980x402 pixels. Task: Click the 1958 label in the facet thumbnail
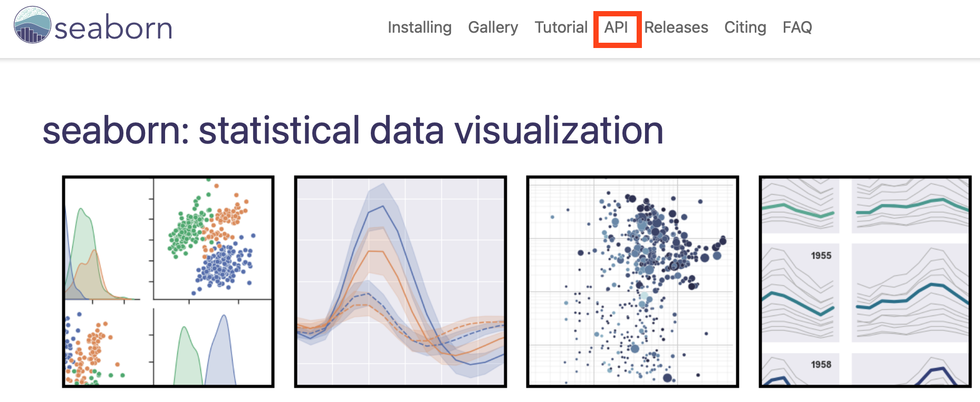tap(821, 365)
